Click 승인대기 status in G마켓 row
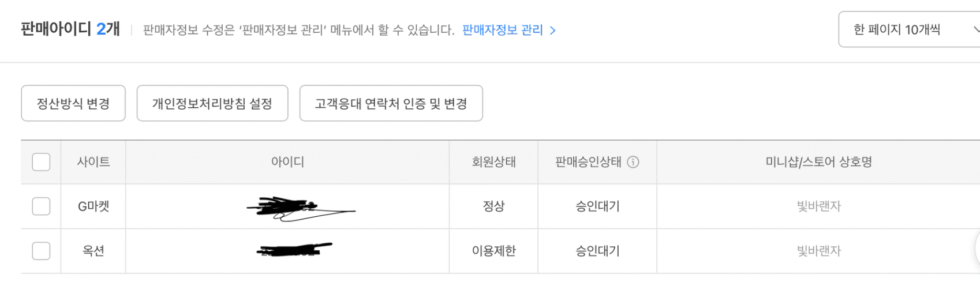The image size is (980, 282). [x=597, y=206]
